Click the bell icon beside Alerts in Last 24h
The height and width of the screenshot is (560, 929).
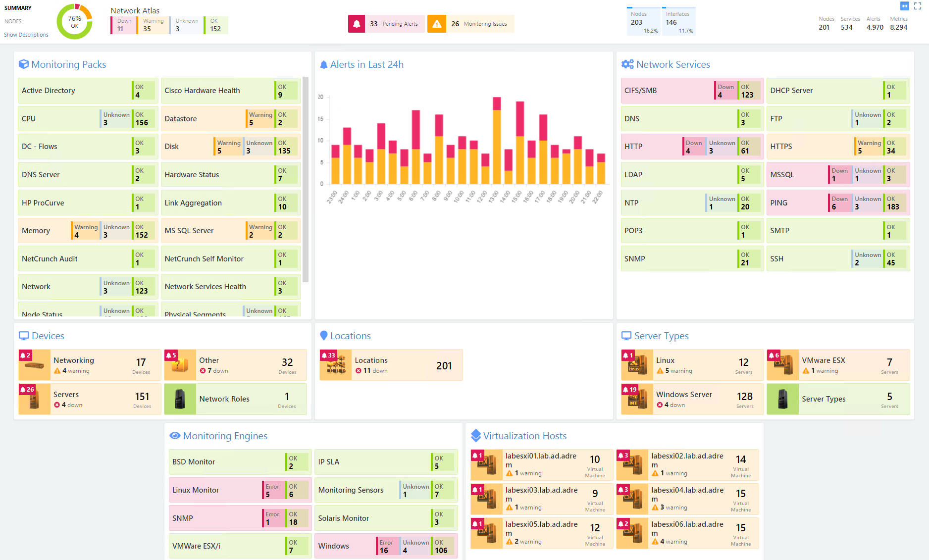[324, 64]
